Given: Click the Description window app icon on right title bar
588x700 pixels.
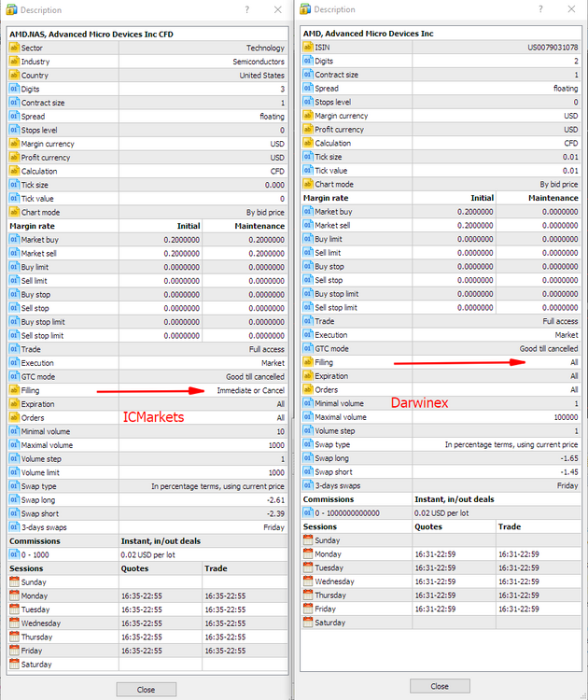Looking at the screenshot, I should (x=305, y=9).
